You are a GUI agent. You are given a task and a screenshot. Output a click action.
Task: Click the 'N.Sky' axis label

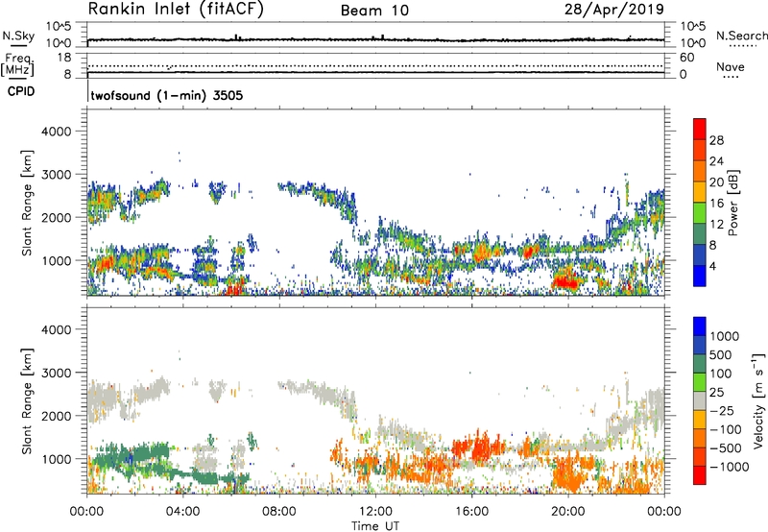pos(18,36)
